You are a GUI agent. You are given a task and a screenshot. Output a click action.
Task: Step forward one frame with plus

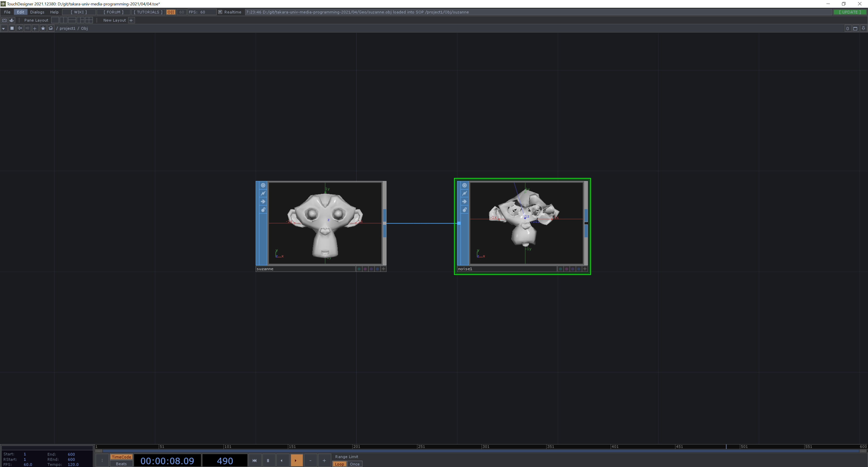point(324,461)
